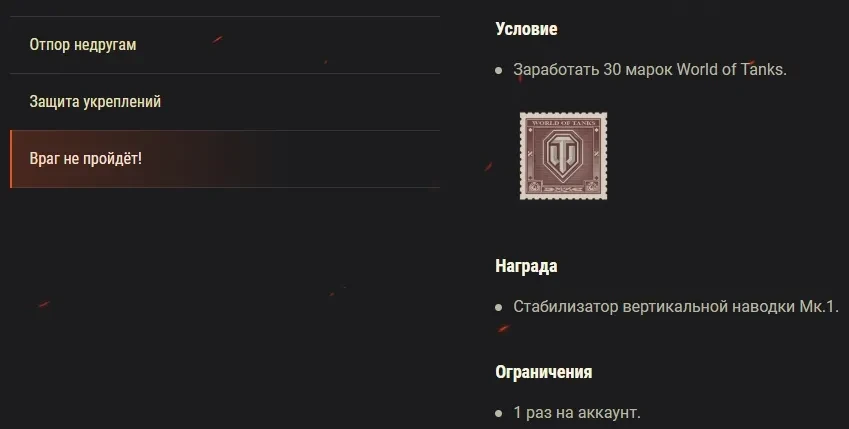Click the 'WORLD OF TANKS' caption on the stamp
849x429 pixels.
[563, 123]
